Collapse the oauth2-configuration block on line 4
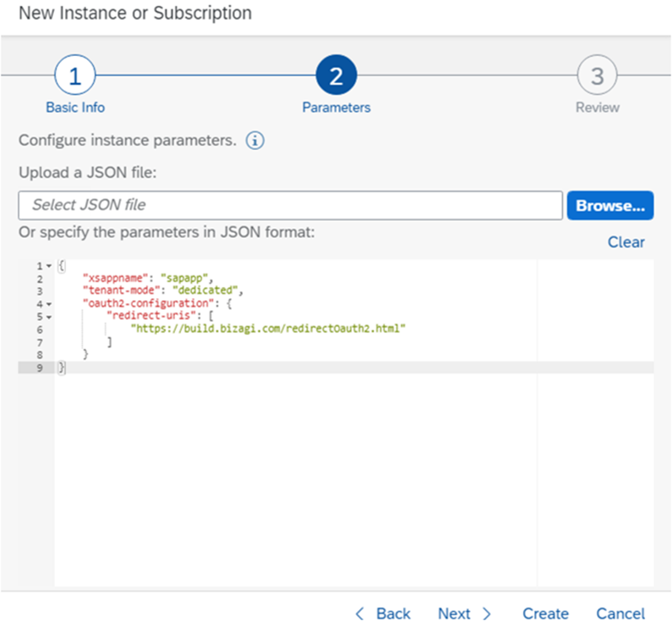This screenshot has width=672, height=626. [x=49, y=304]
